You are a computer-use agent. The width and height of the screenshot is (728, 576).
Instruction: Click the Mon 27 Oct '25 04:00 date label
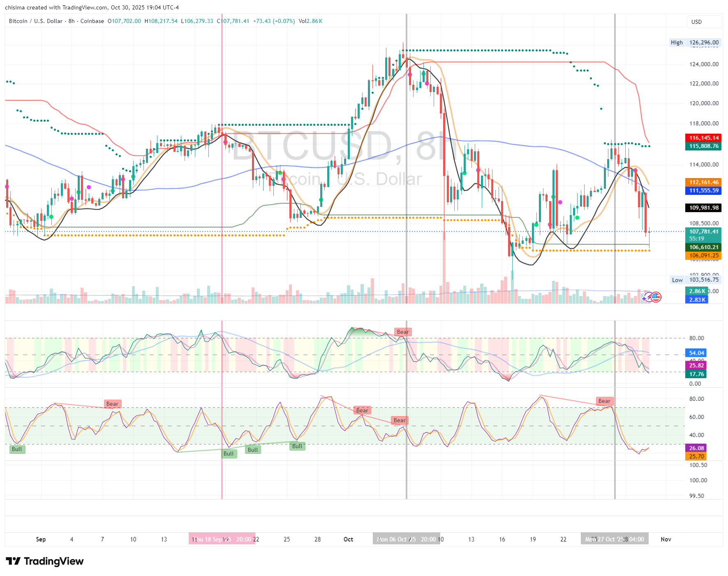[x=615, y=539]
